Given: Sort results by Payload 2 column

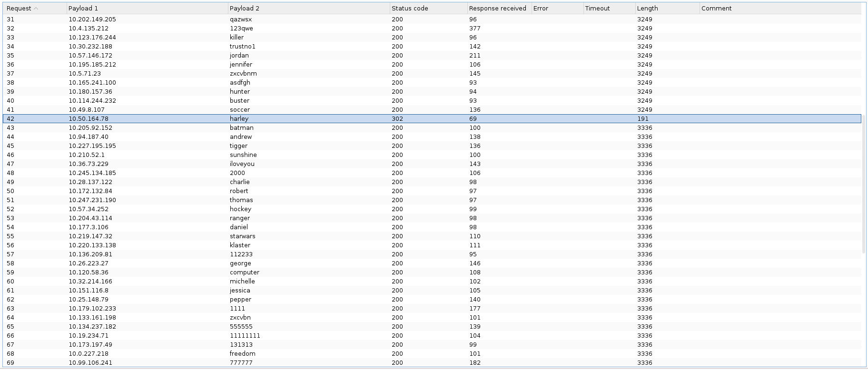Looking at the screenshot, I should coord(245,9).
